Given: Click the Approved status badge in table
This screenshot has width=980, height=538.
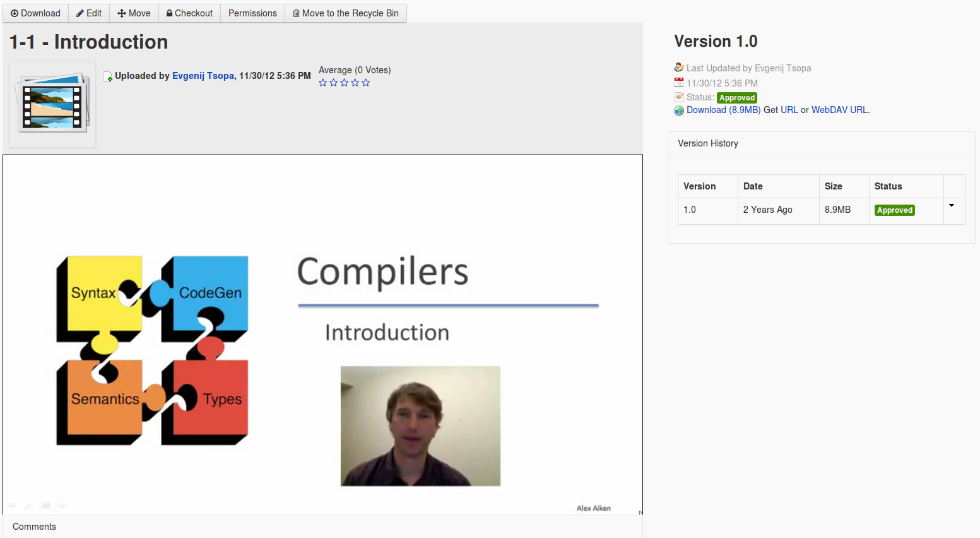Looking at the screenshot, I should (894, 210).
